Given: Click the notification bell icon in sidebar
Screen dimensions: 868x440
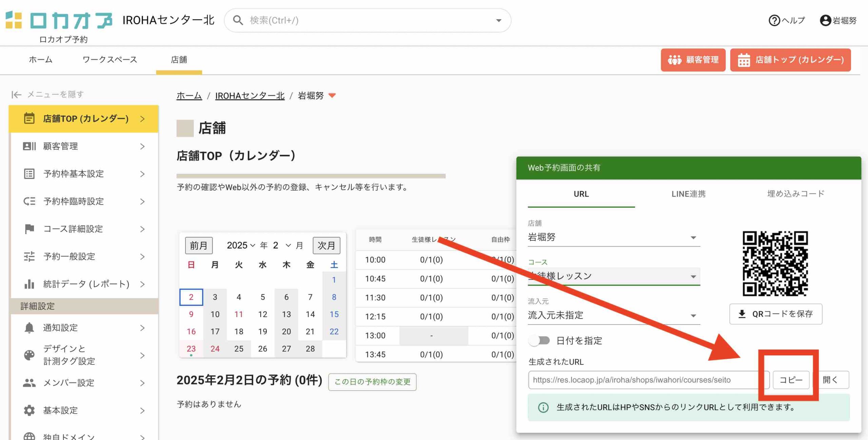Looking at the screenshot, I should point(29,328).
